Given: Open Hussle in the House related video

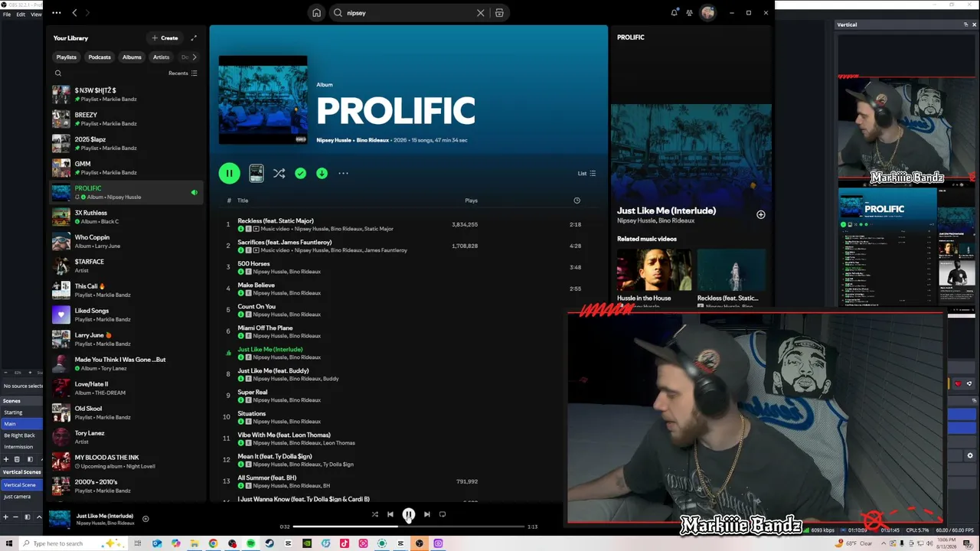Looking at the screenshot, I should (654, 277).
